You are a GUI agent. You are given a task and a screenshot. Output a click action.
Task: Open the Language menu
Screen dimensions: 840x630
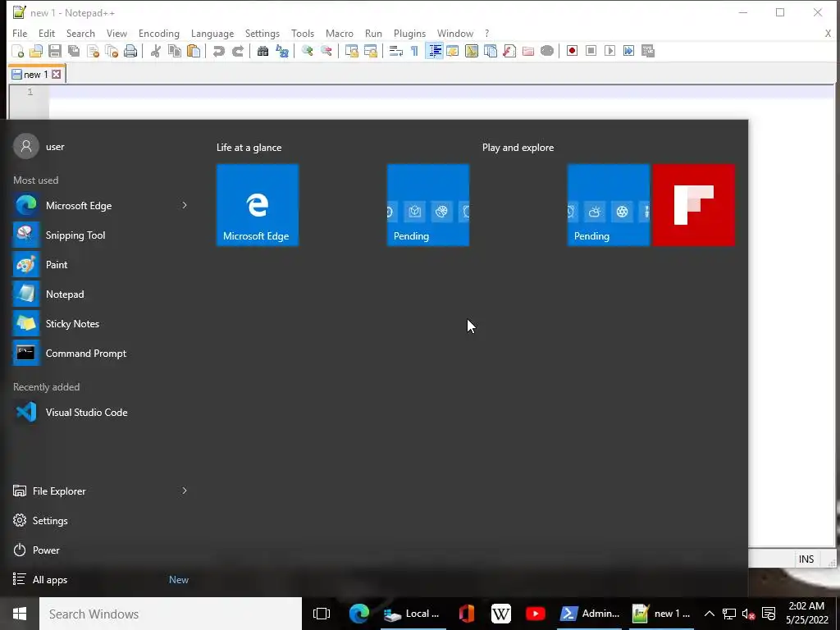tap(212, 33)
